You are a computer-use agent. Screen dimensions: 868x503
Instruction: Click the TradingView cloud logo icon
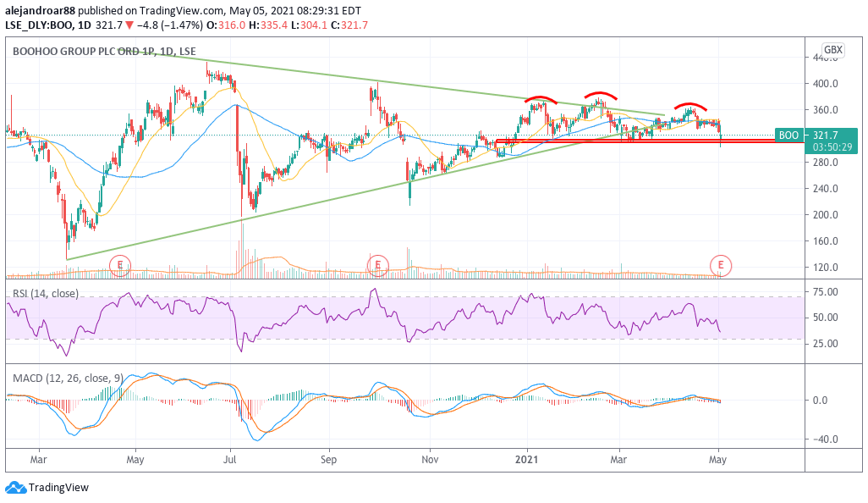pyautogui.click(x=15, y=488)
